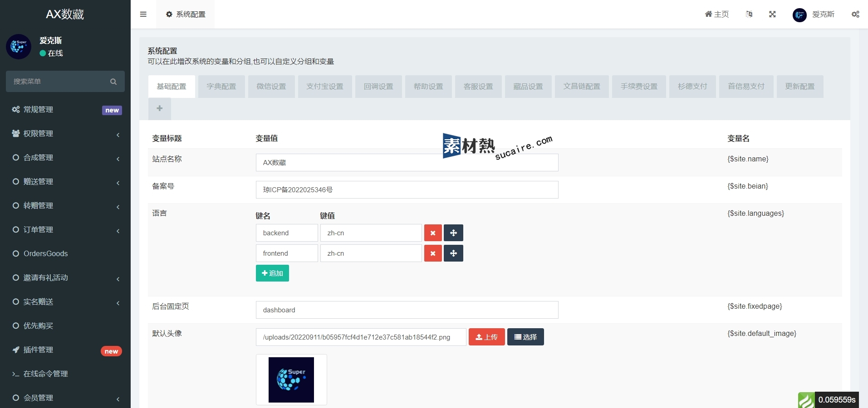
Task: Click the move handle for frontend row
Action: (x=453, y=253)
